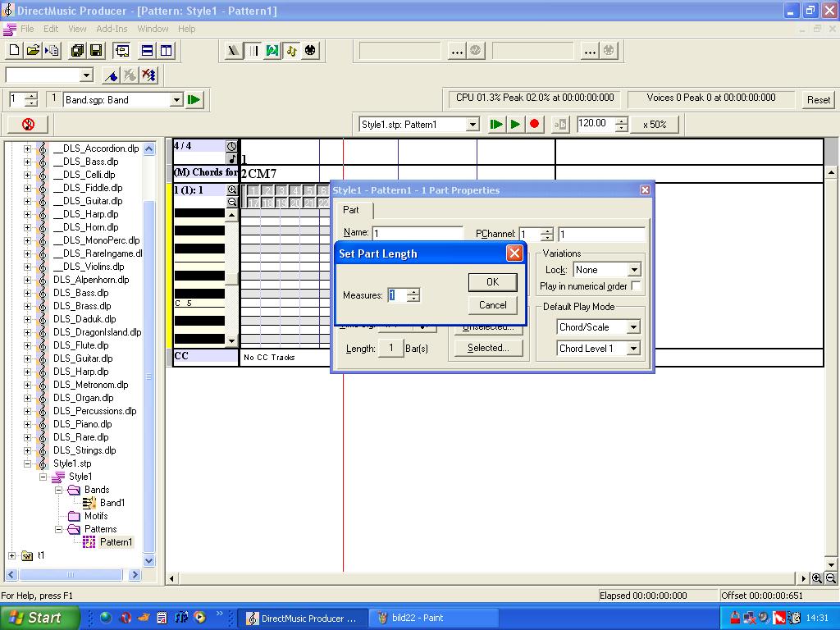Collapse the Style1.stp tree node
The height and width of the screenshot is (630, 840).
[x=28, y=463]
